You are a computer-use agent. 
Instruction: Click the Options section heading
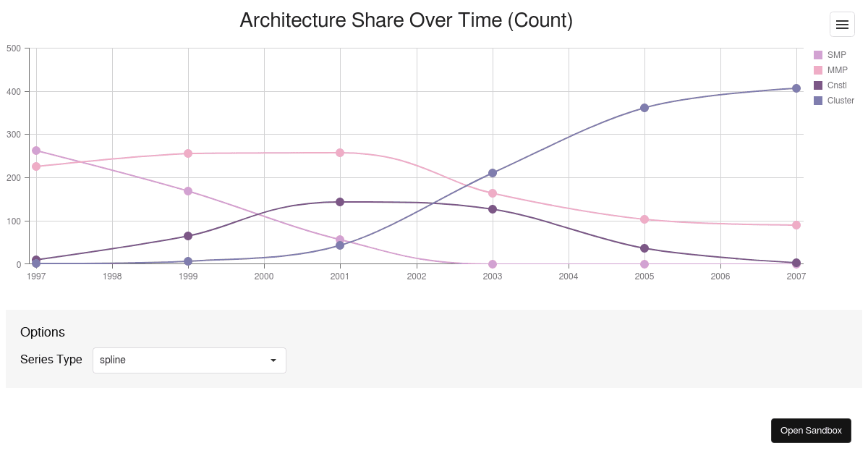(x=42, y=332)
